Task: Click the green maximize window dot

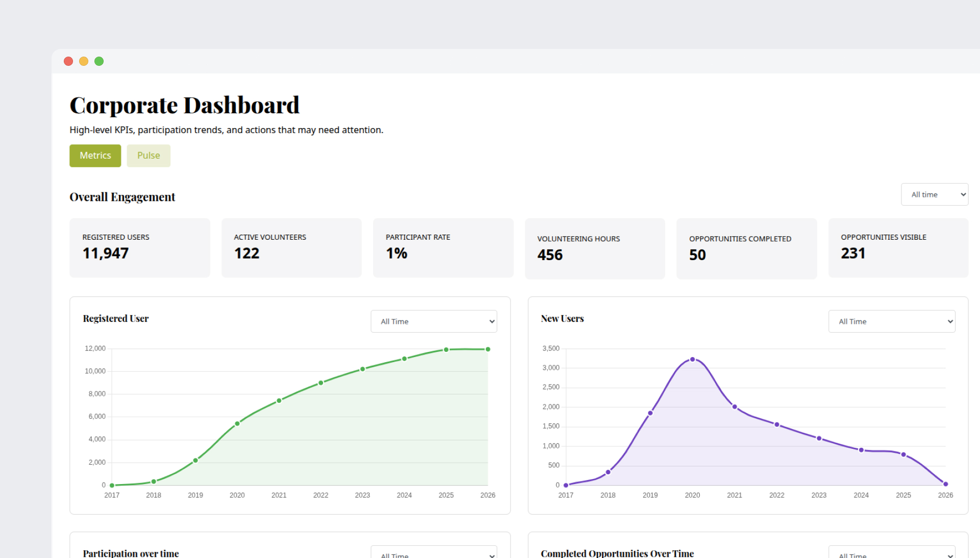Action: click(99, 61)
